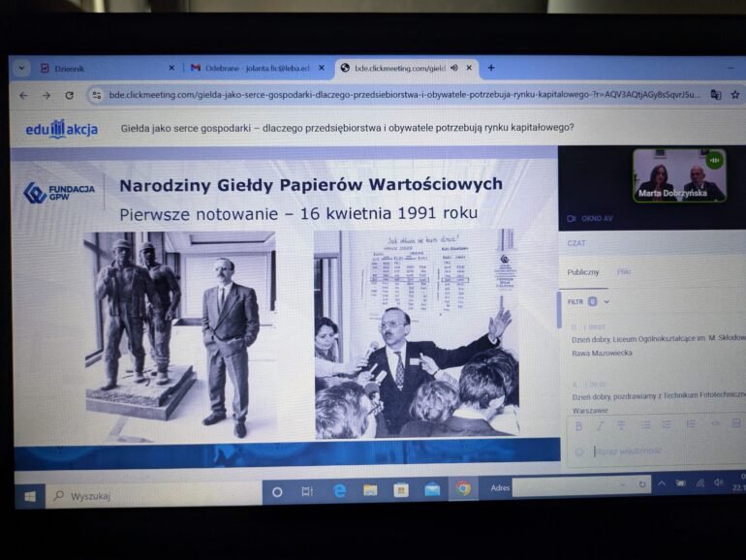Show hidden system tray icons
Screen dimensions: 746x560
[662, 482]
